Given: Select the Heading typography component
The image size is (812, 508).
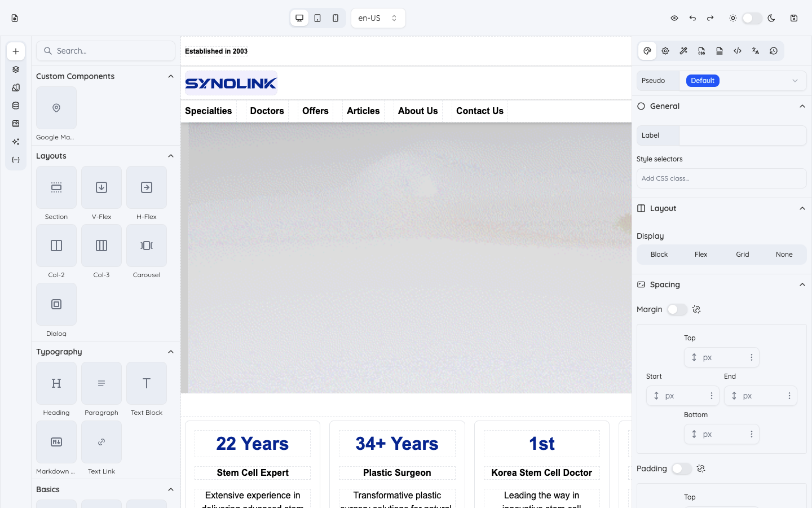Looking at the screenshot, I should coord(56,383).
